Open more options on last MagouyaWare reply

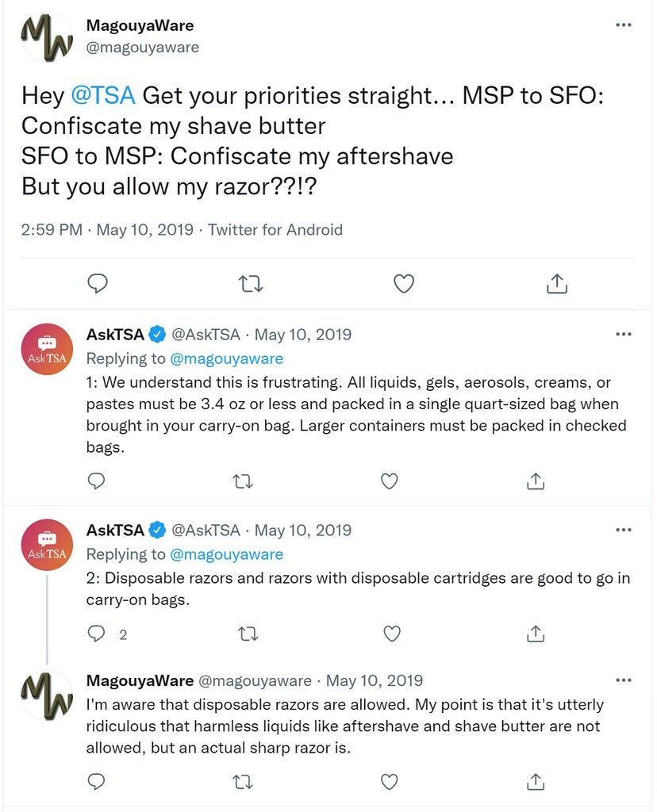coord(624,680)
